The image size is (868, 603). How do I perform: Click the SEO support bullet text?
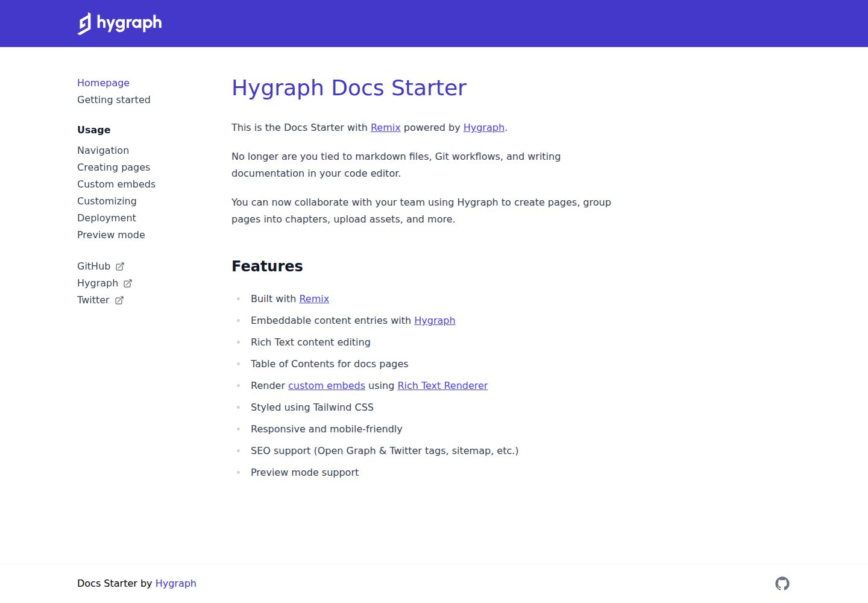point(385,450)
